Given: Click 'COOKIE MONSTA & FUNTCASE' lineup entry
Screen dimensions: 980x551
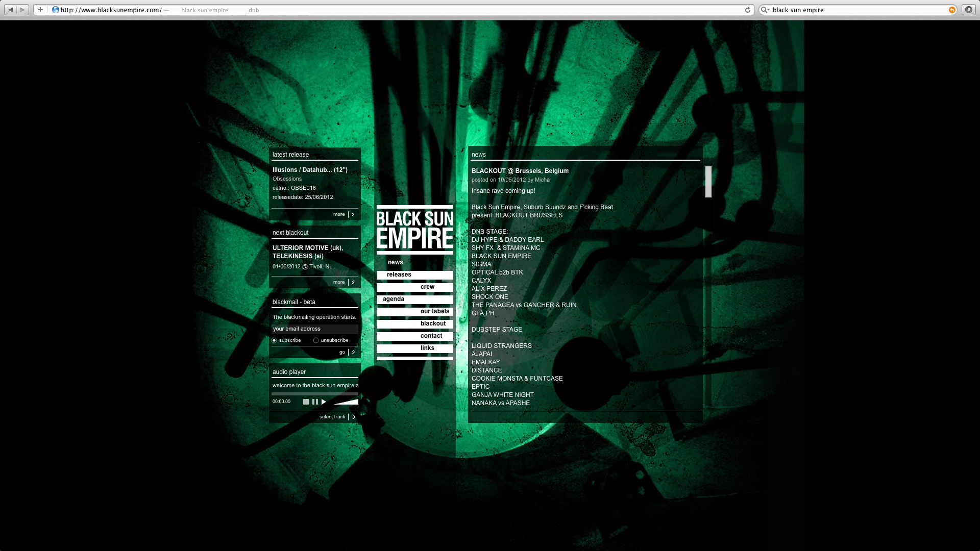Looking at the screenshot, I should click(517, 379).
